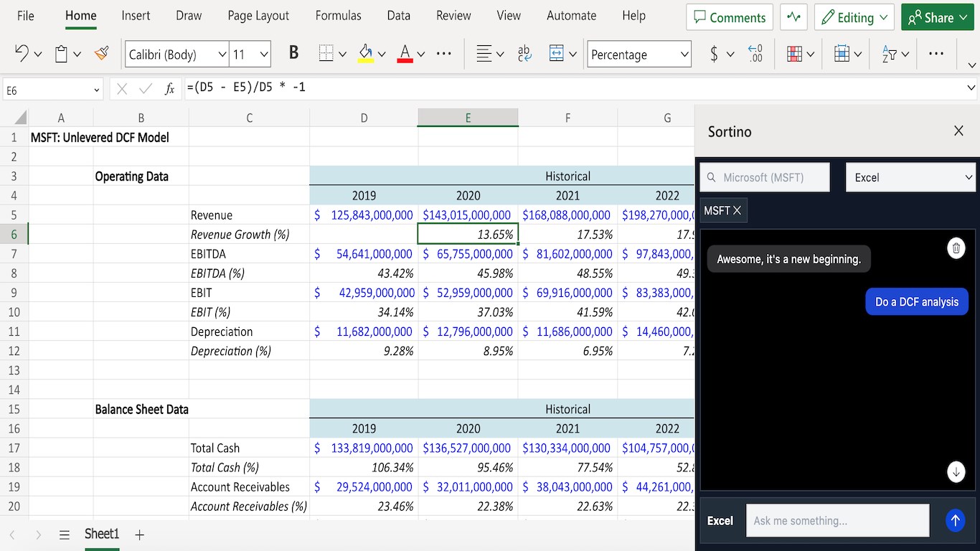Image resolution: width=980 pixels, height=551 pixels.
Task: Click the Paste clipboard icon
Action: coord(61,54)
